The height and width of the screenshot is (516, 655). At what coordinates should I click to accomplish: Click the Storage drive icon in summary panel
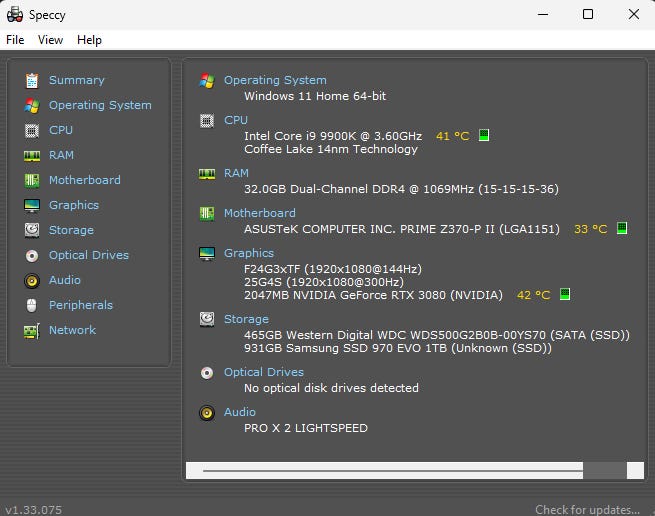tap(207, 320)
